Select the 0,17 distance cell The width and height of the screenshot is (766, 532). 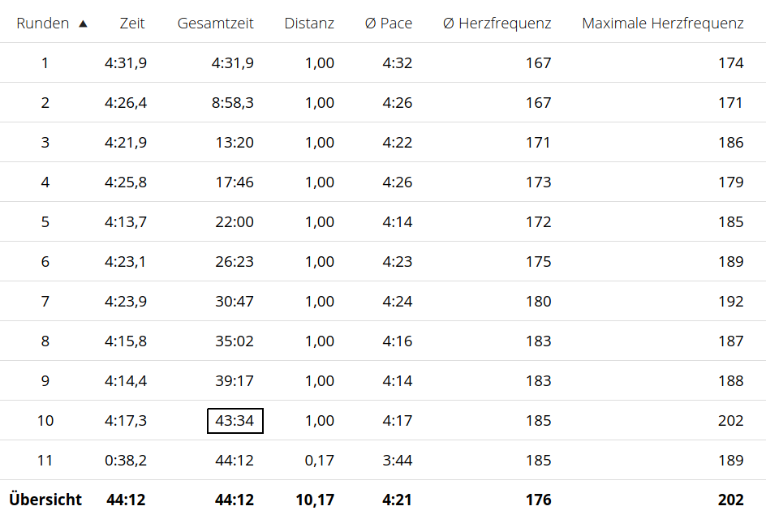click(319, 461)
